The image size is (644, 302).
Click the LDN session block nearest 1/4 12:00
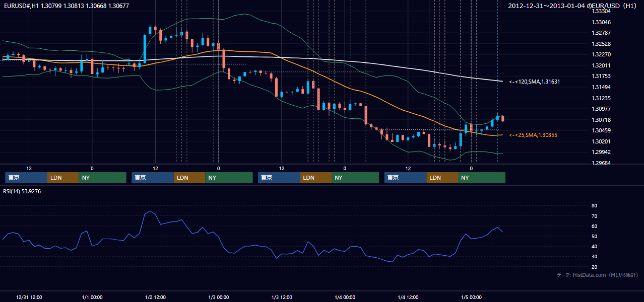442,178
